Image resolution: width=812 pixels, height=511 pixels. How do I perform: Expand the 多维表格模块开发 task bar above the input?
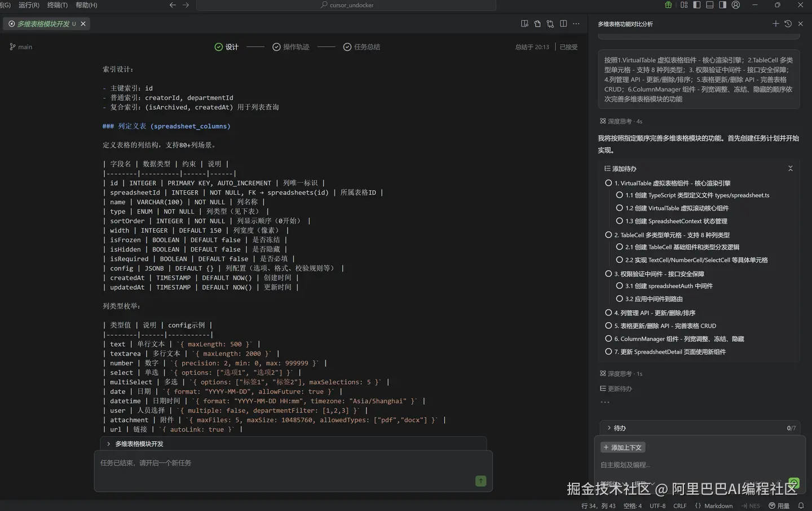(293, 444)
